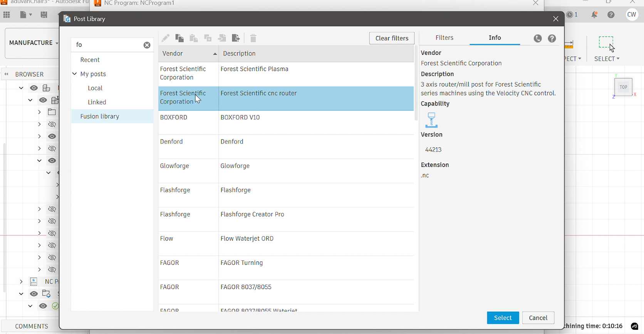This screenshot has height=334, width=644.
Task: Open the SELECT dropdown arrow
Action: tap(618, 59)
